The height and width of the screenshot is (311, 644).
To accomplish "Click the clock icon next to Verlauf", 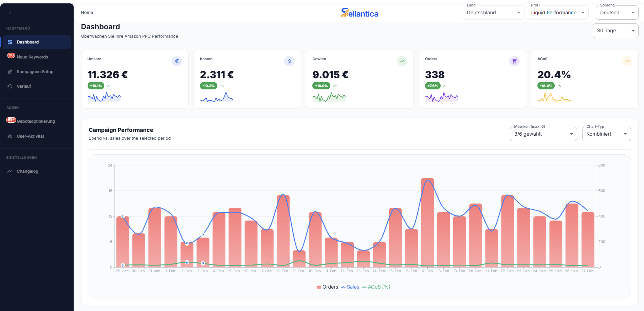I will [x=10, y=86].
